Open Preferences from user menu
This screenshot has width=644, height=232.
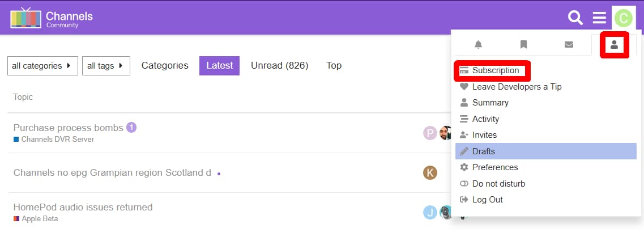495,167
